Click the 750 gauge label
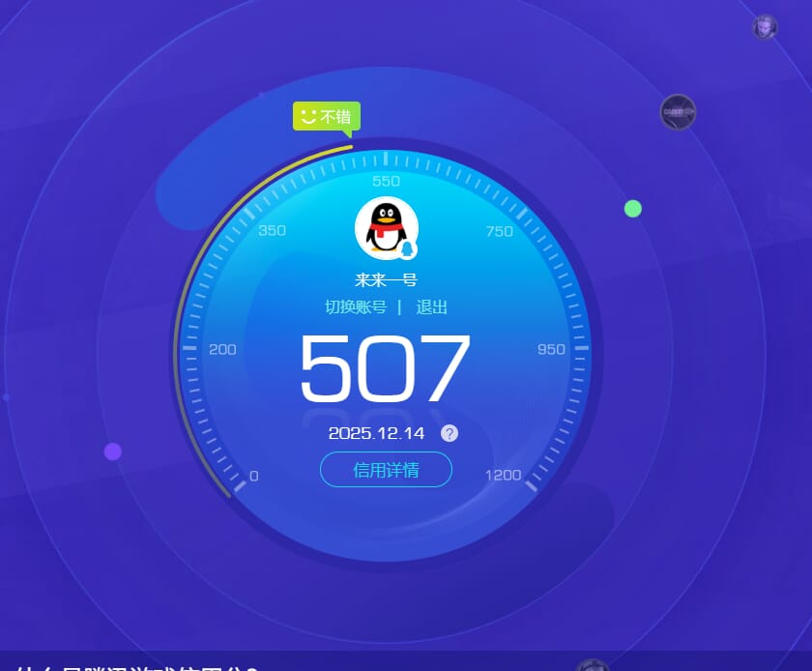 click(x=500, y=231)
